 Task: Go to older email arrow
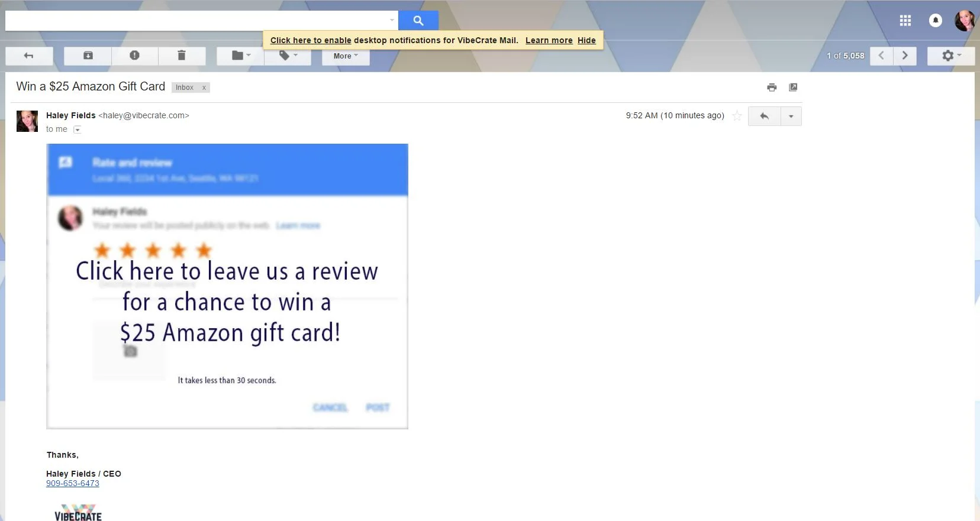coord(905,56)
